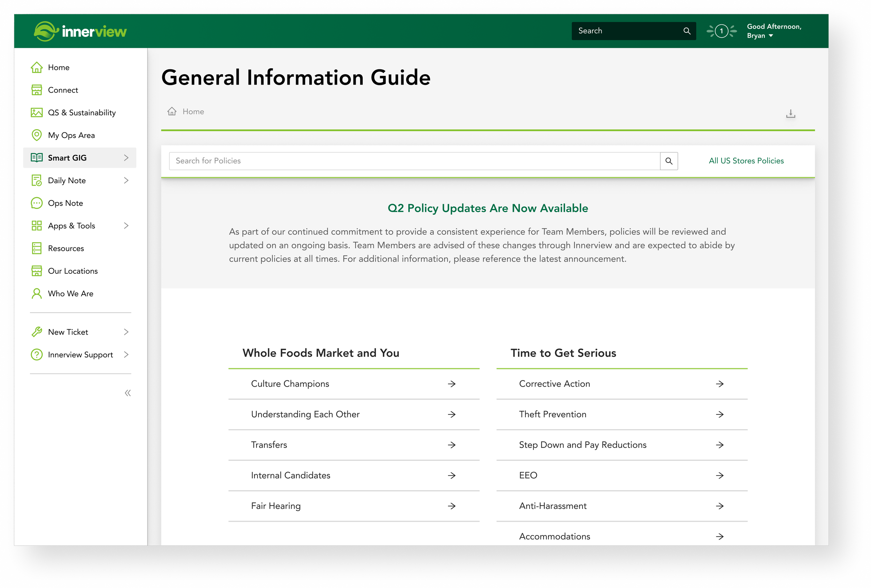Open the Corrective Action policy
Viewport: 871px width, 588px height.
pos(622,384)
